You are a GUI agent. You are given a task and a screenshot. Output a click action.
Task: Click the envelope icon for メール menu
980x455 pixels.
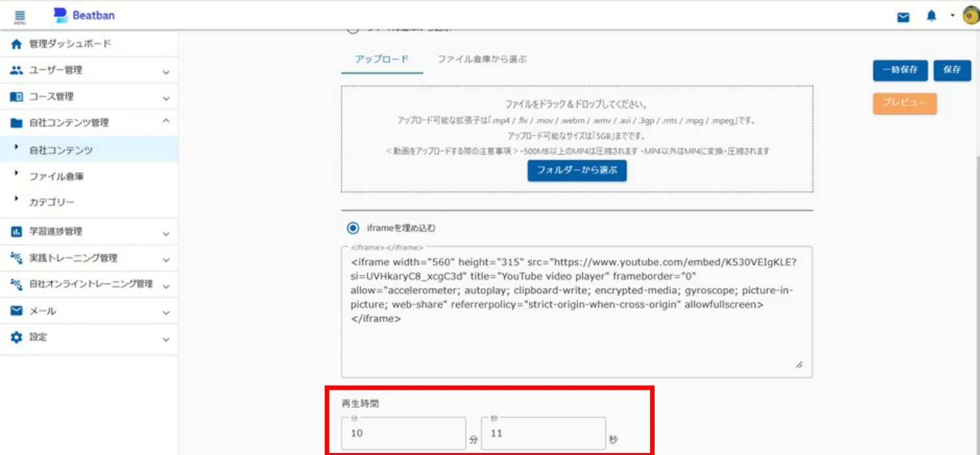[x=16, y=310]
